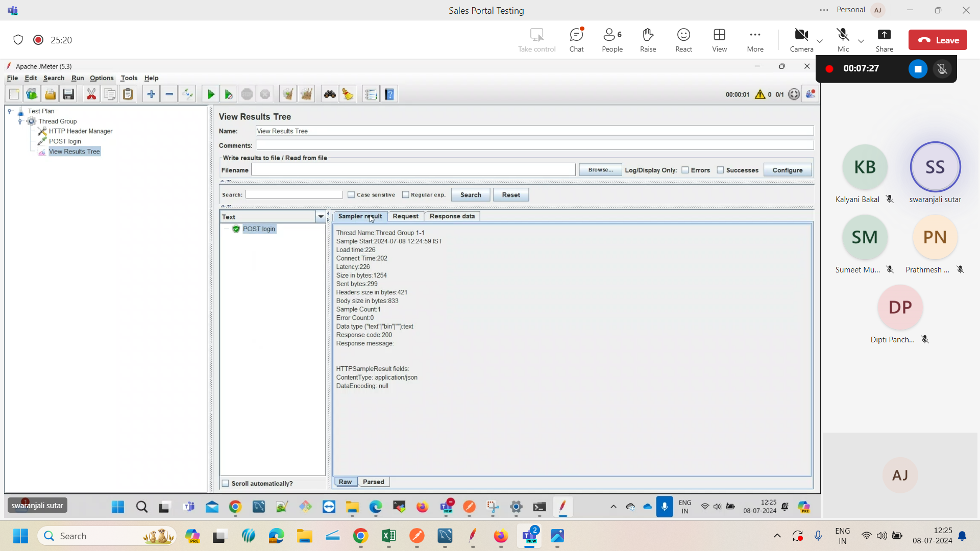Click the single-broom Clear icon in the toolbar

[288, 94]
